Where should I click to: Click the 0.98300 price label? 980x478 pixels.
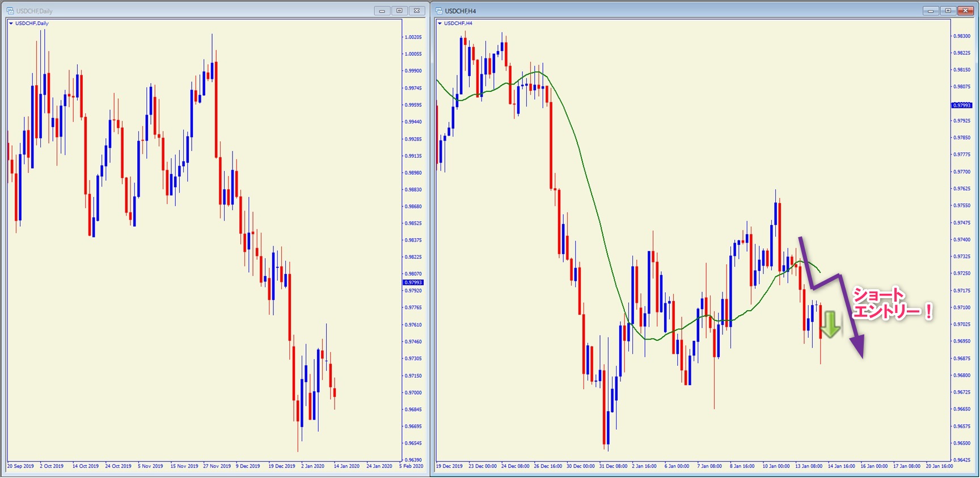[x=961, y=36]
